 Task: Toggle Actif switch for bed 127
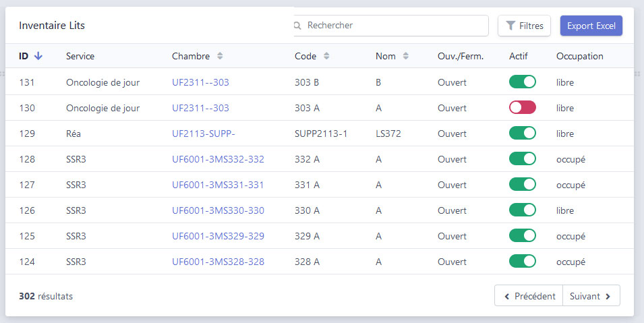523,185
